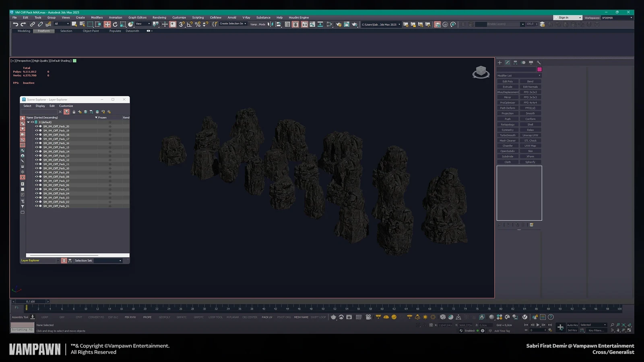
Task: Open the Utilities wrench tab
Action: (539, 63)
